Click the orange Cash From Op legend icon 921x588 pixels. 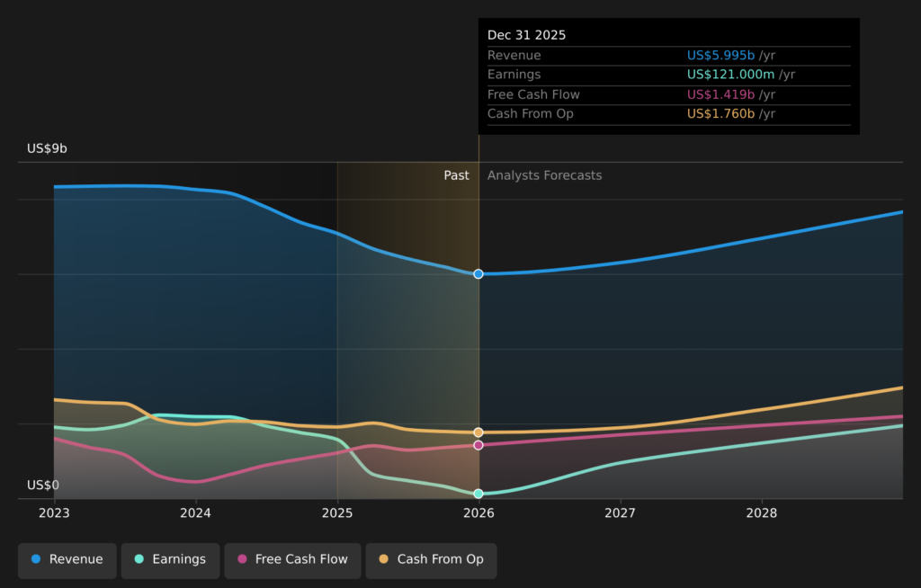coord(383,560)
